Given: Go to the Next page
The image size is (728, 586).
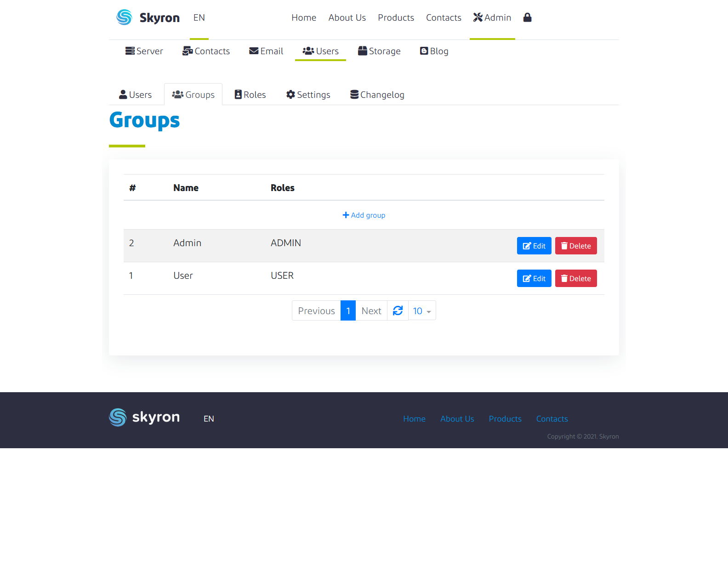Looking at the screenshot, I should pos(371,311).
